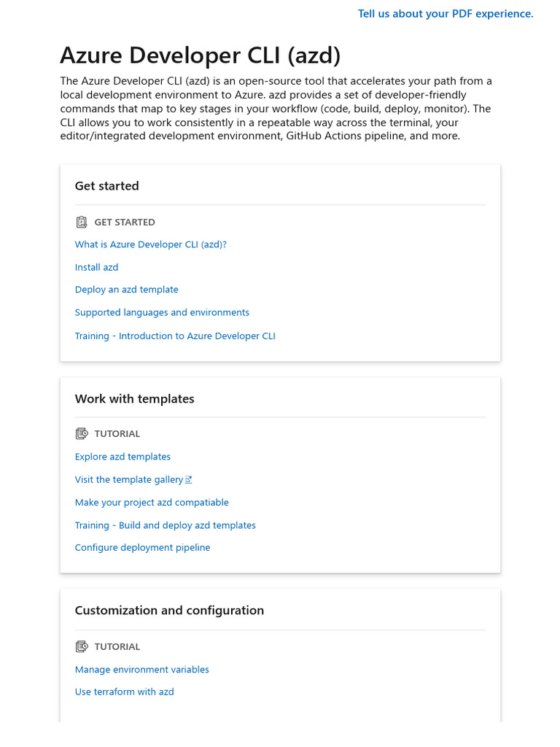This screenshot has width=560, height=747.
Task: Click the Tutorial icon under Customization and configuration
Action: pyautogui.click(x=82, y=646)
